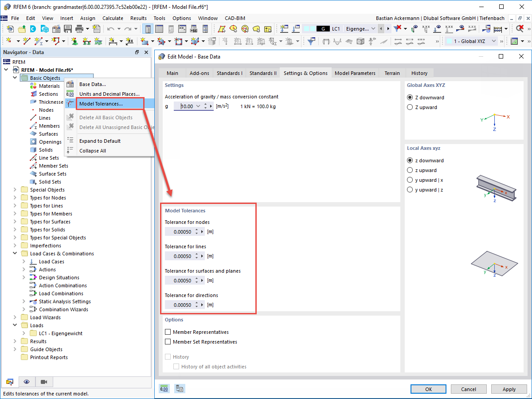The height and width of the screenshot is (399, 532).
Task: Select the Z upward global axis option
Action: [x=410, y=107]
